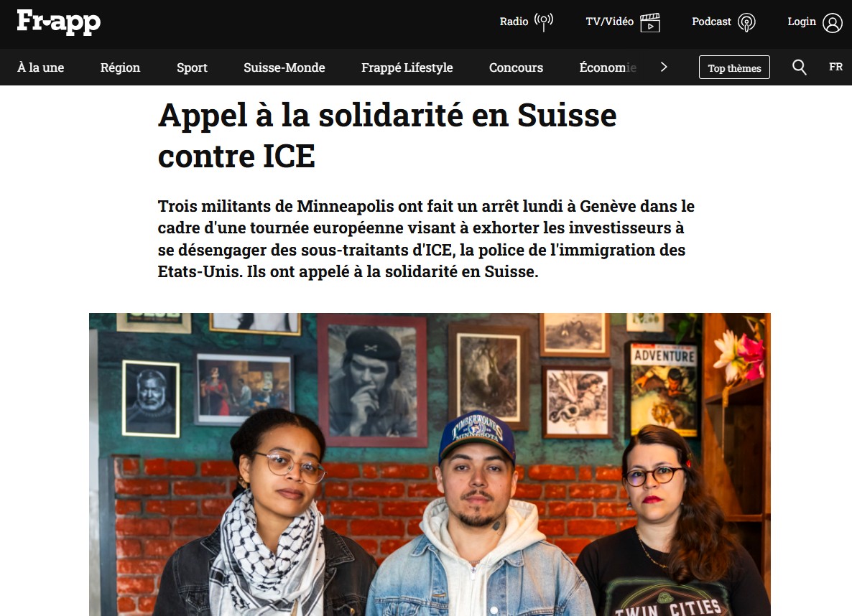852x616 pixels.
Task: Open the FR language selector
Action: (835, 67)
